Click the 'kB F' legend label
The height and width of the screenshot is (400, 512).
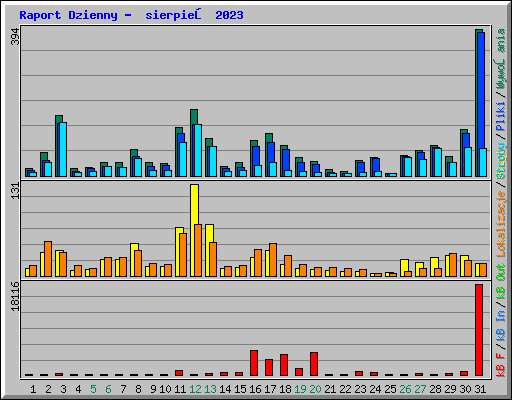pyautogui.click(x=500, y=365)
